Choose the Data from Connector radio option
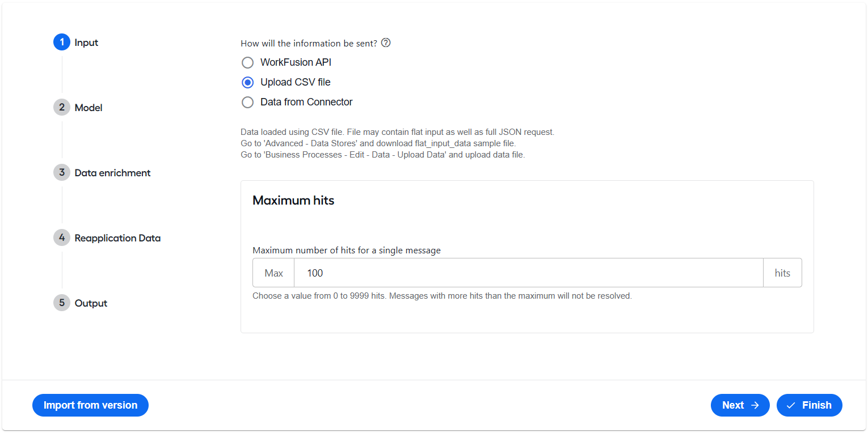 point(247,102)
